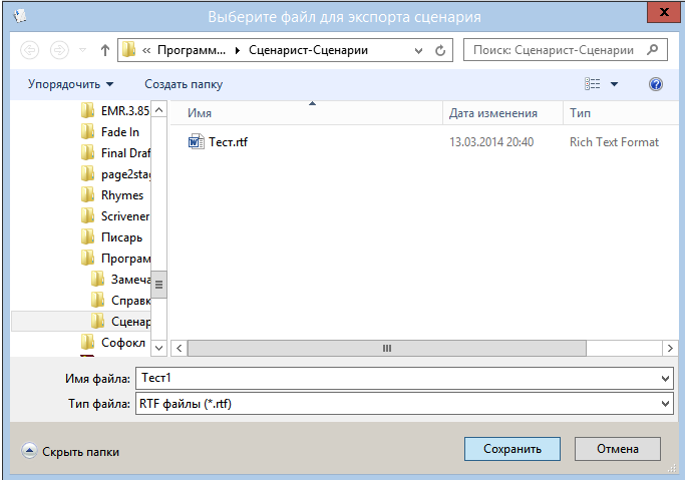Viewport: 685px width, 480px height.
Task: Expand the address bar history dropdown
Action: click(418, 51)
